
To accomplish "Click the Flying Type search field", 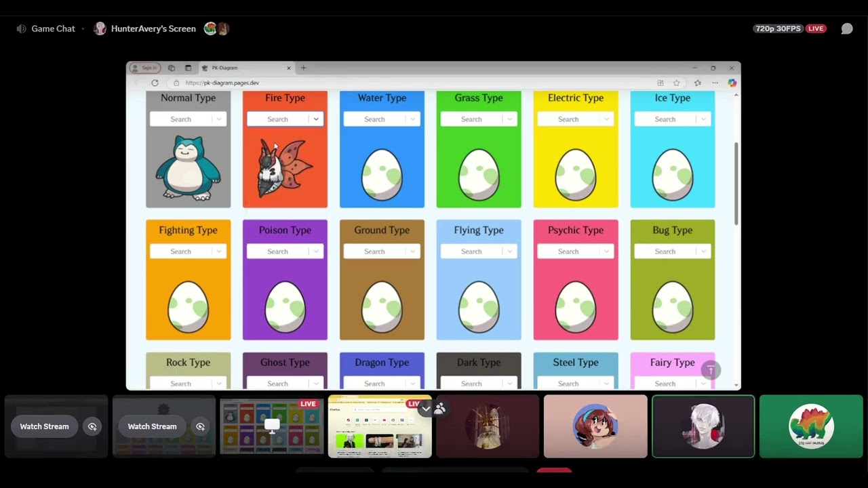I will click(x=479, y=251).
